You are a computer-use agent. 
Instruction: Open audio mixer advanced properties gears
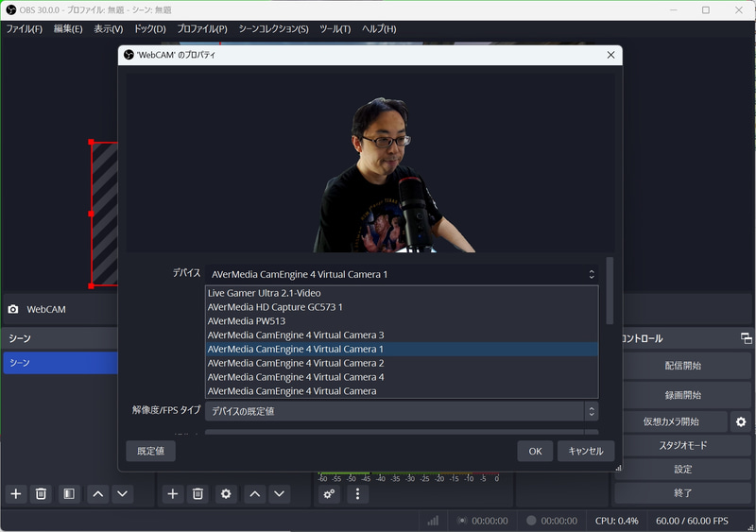click(x=329, y=494)
